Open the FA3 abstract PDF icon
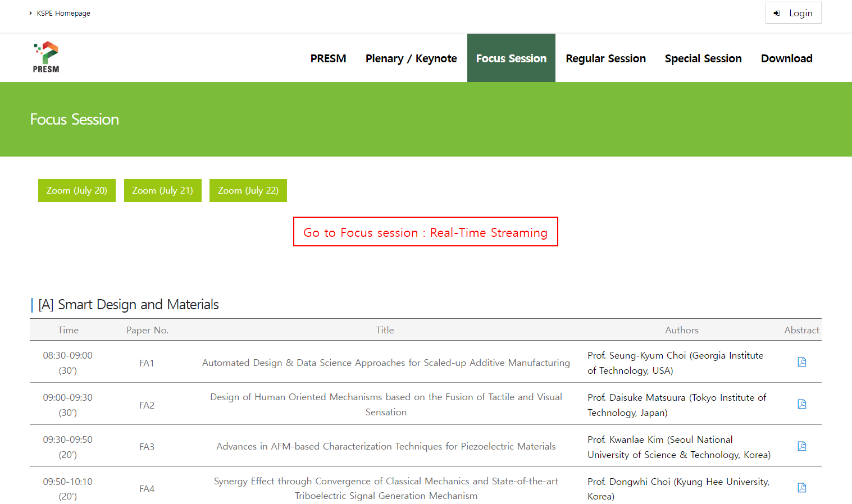Image resolution: width=852 pixels, height=504 pixels. click(x=802, y=446)
